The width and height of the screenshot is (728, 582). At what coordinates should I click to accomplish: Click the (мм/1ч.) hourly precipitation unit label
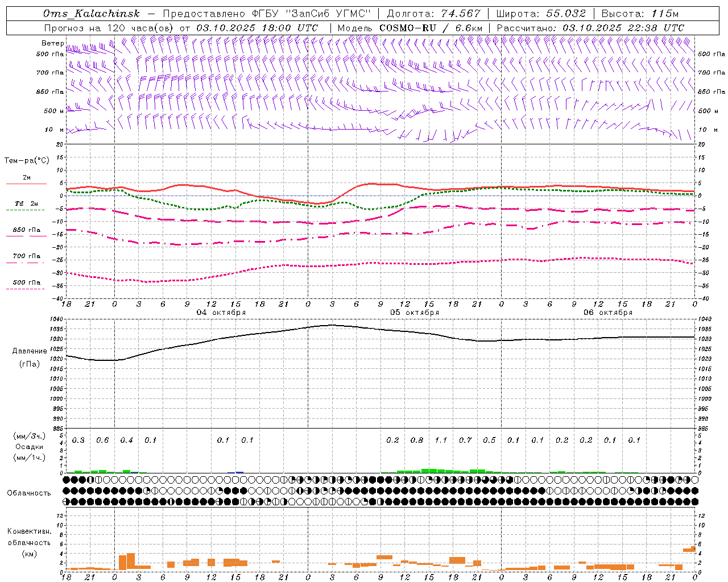point(30,458)
